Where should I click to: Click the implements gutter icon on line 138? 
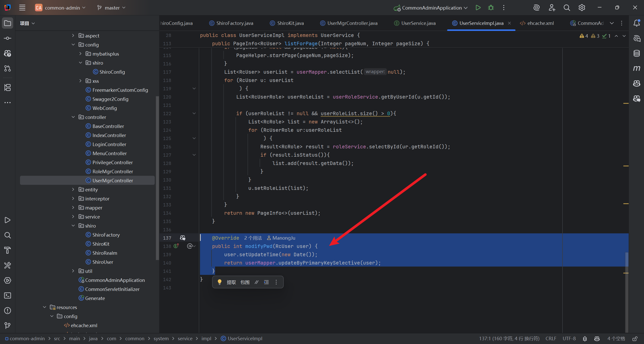176,246
